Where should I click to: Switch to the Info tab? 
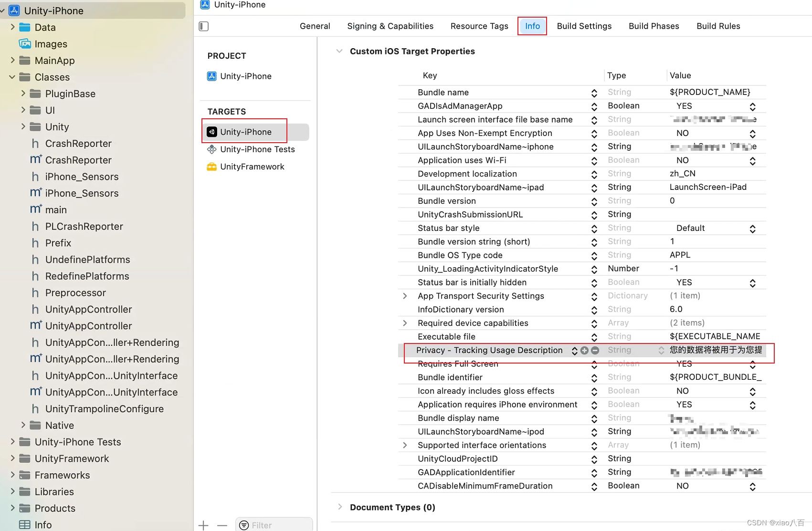tap(533, 26)
